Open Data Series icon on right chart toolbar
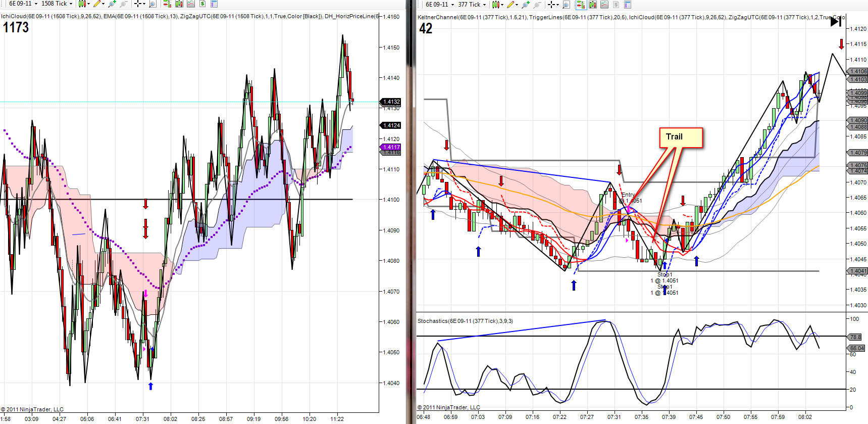 593,5
